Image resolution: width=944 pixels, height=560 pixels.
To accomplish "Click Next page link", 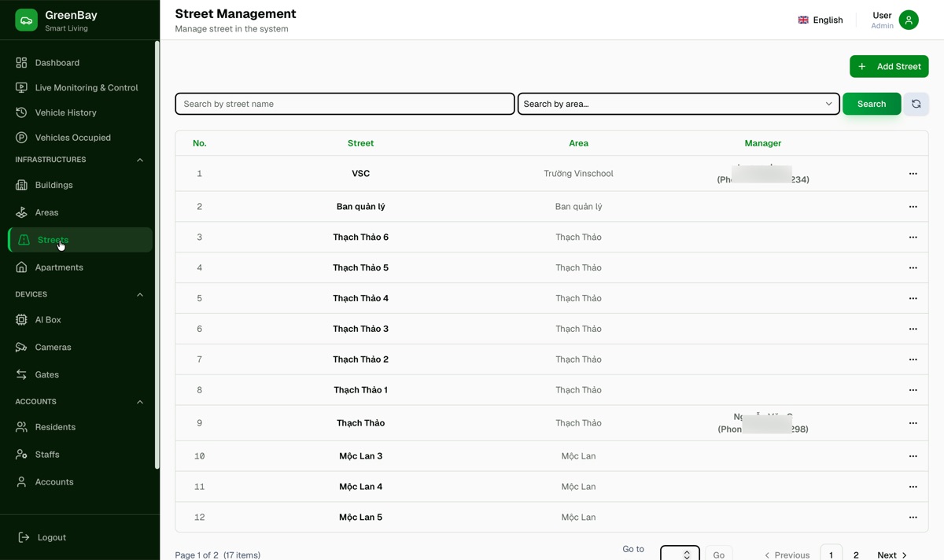I will (x=892, y=555).
